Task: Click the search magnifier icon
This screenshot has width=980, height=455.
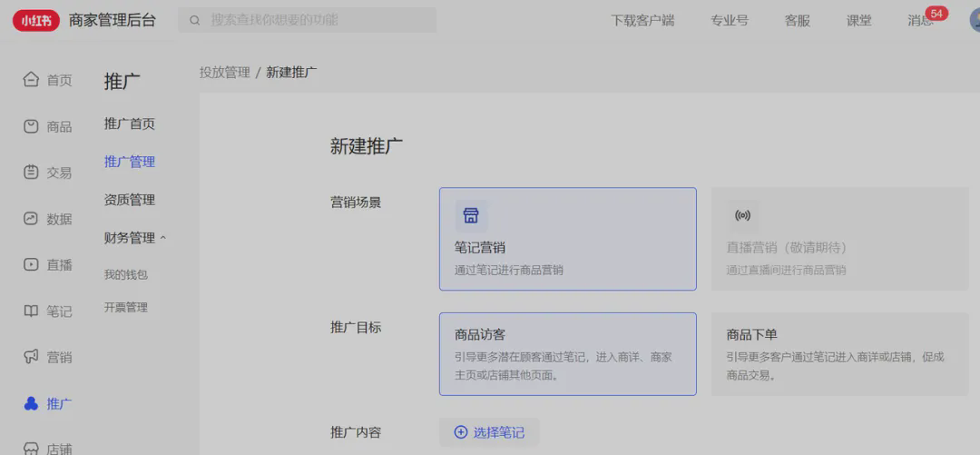Action: tap(194, 20)
